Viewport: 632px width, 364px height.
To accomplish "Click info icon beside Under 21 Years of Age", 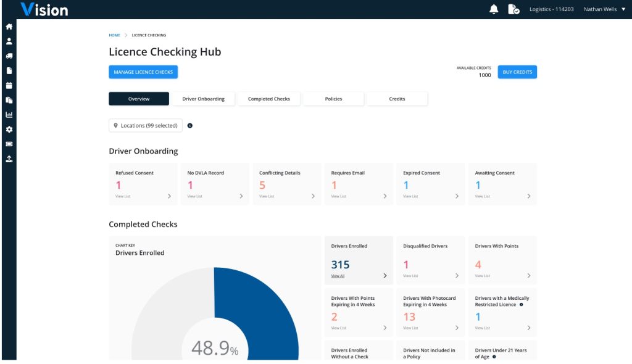I will click(494, 357).
